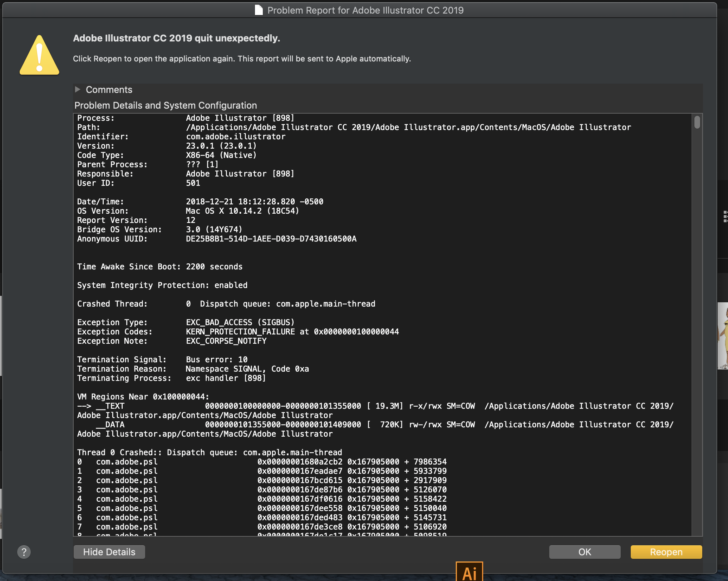The width and height of the screenshot is (728, 581).
Task: Click 'Bus error: 10' termination signal
Action: tap(217, 359)
